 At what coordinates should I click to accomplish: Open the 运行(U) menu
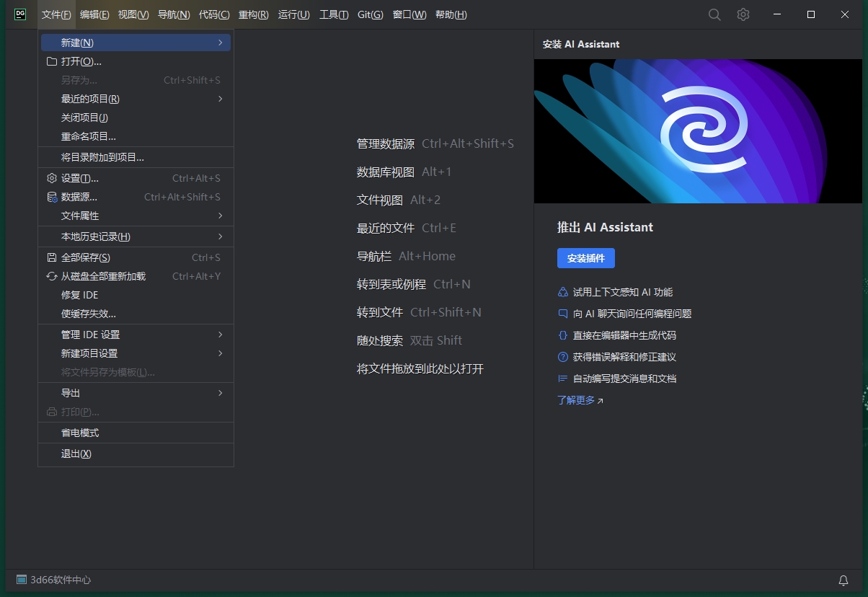click(x=294, y=14)
